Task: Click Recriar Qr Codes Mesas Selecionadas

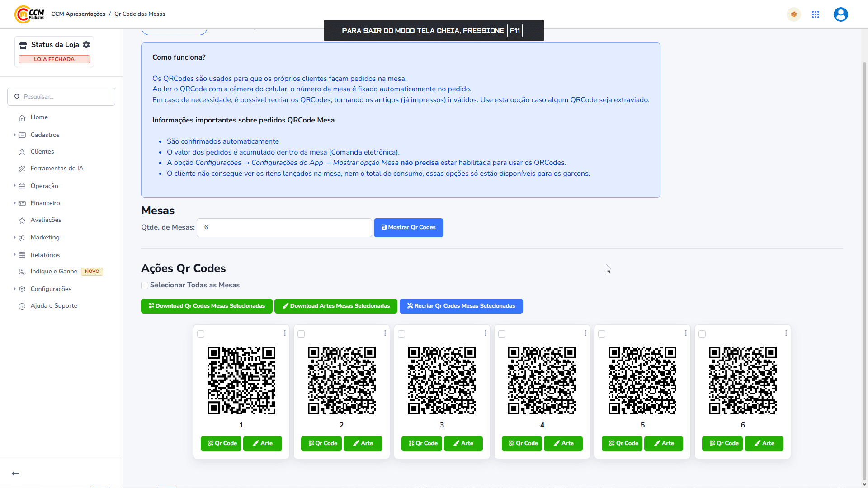Action: tap(461, 306)
